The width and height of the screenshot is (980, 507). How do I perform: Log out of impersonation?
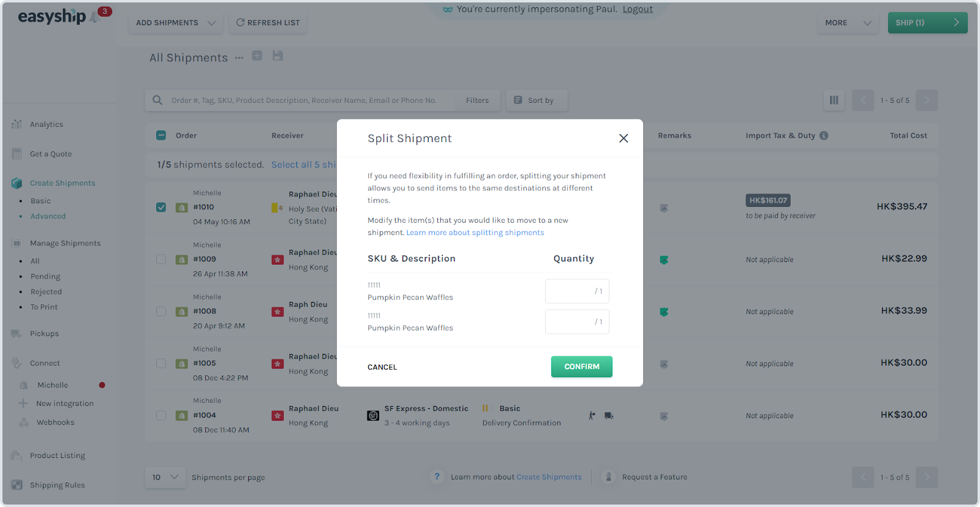coord(638,9)
